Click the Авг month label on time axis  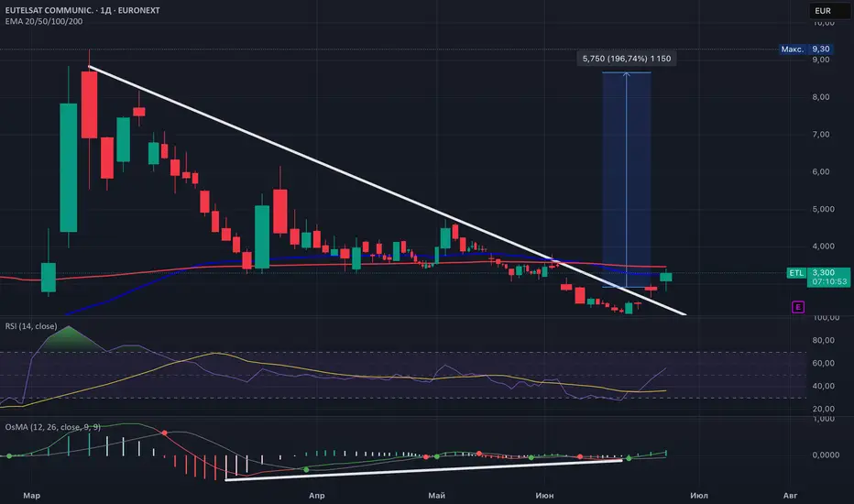(x=790, y=495)
